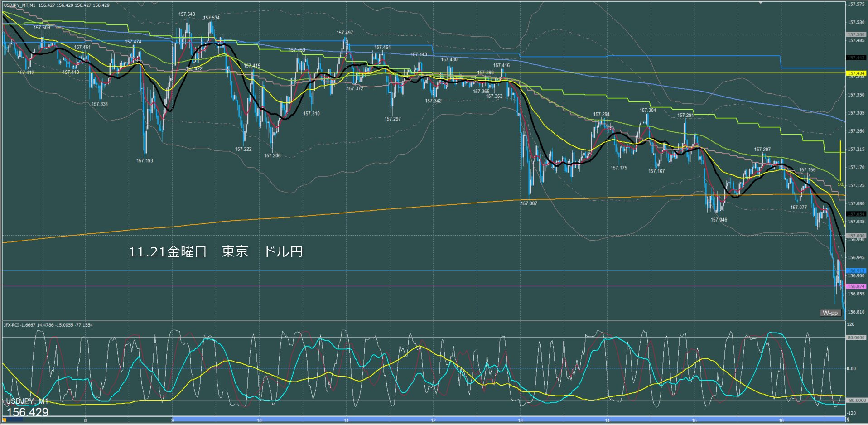868x425 pixels.
Task: Click the black 157.443 price tag
Action: [x=856, y=58]
